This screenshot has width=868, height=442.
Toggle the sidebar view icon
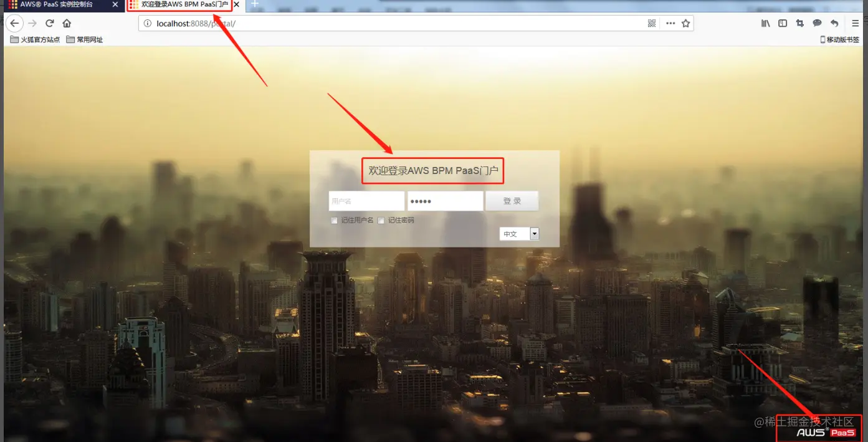click(783, 23)
